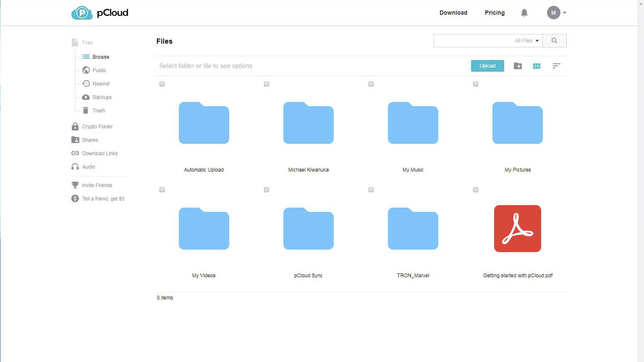Click the notifications bell
Image resolution: width=644 pixels, height=362 pixels.
point(524,13)
